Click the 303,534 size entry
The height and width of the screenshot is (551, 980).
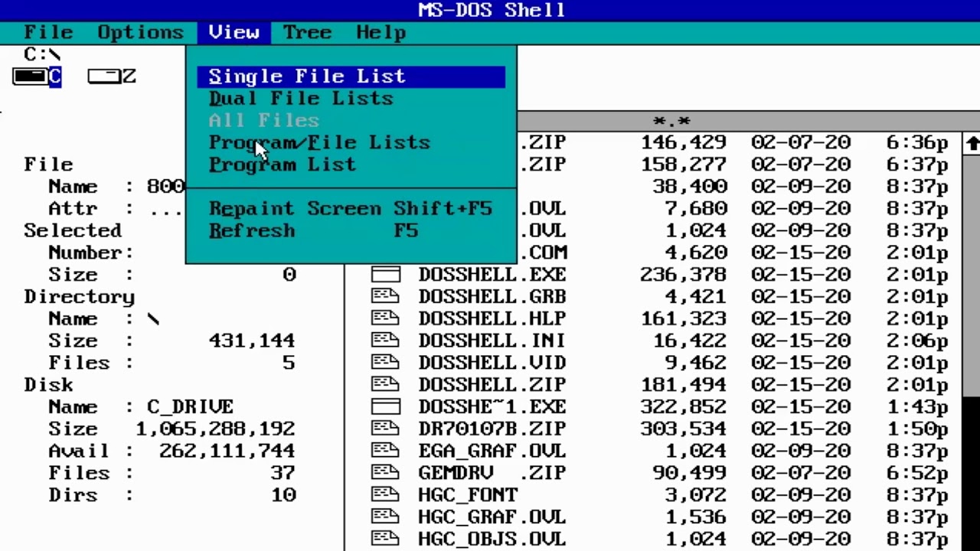coord(684,429)
